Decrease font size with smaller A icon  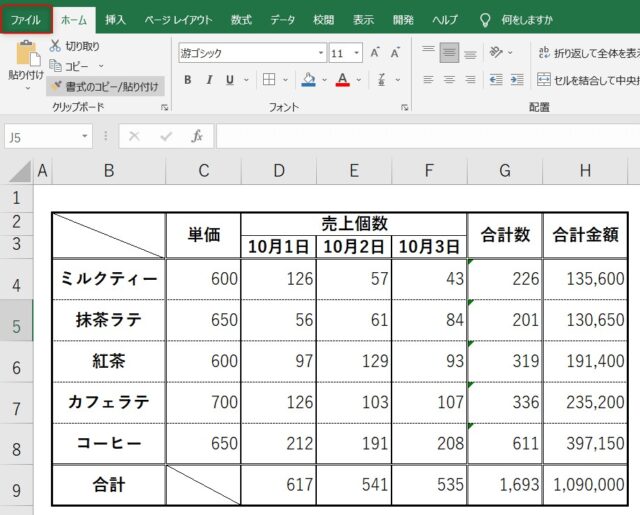(395, 53)
